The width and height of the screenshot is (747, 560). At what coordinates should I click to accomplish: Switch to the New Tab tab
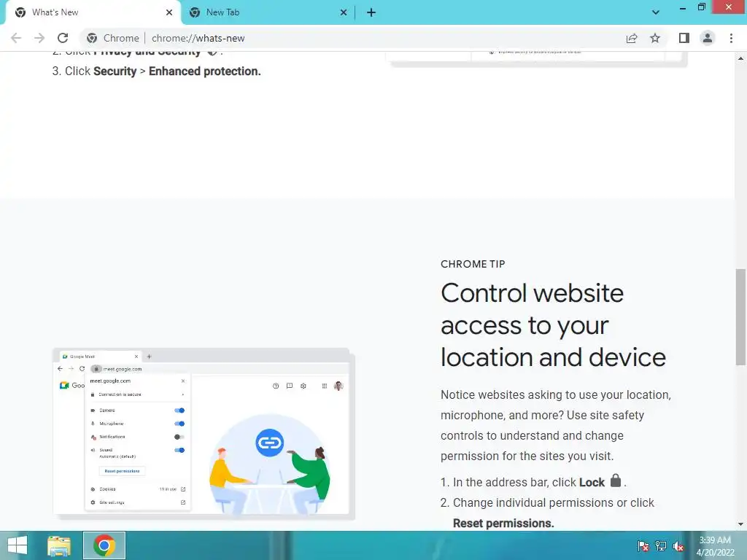click(x=267, y=12)
